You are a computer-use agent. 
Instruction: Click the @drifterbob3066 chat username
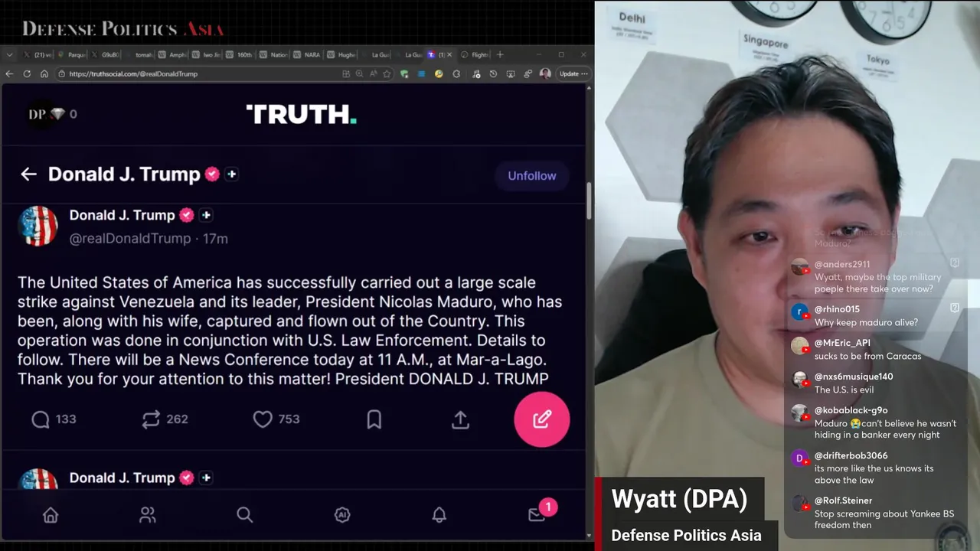851,455
